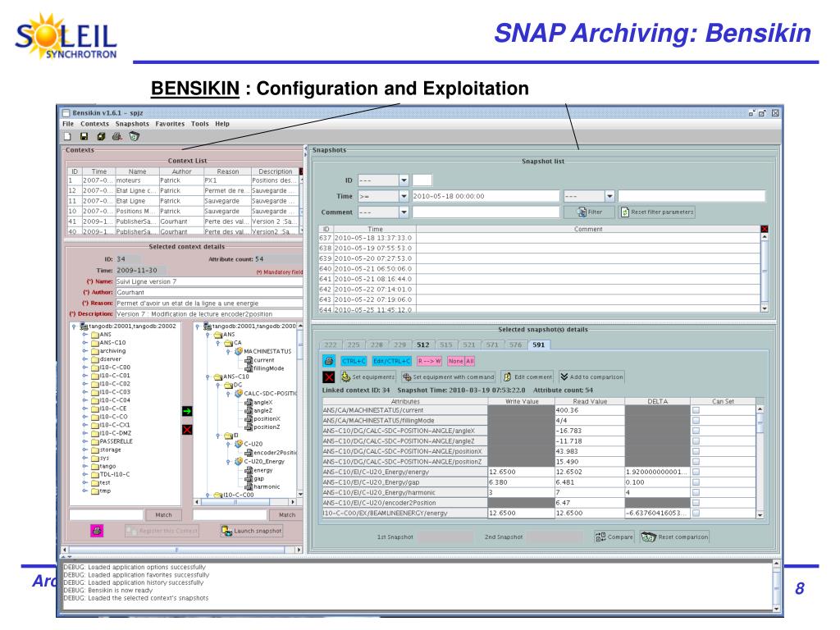
Task: Open the Favorites menu
Action: click(x=170, y=124)
